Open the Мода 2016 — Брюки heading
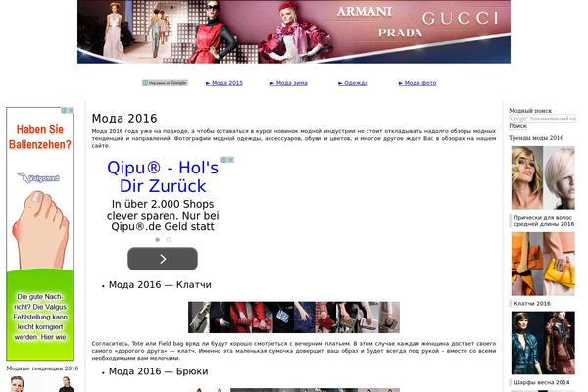 point(158,371)
